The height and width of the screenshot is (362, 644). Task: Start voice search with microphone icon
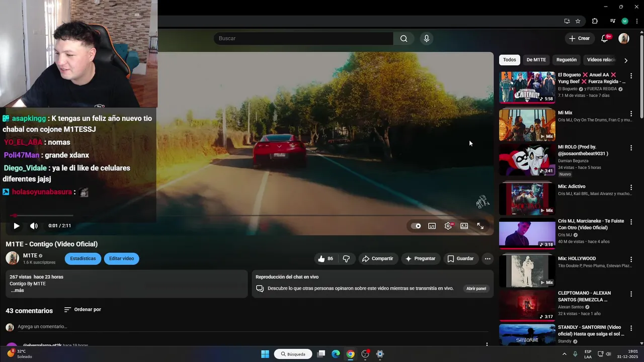click(x=427, y=39)
